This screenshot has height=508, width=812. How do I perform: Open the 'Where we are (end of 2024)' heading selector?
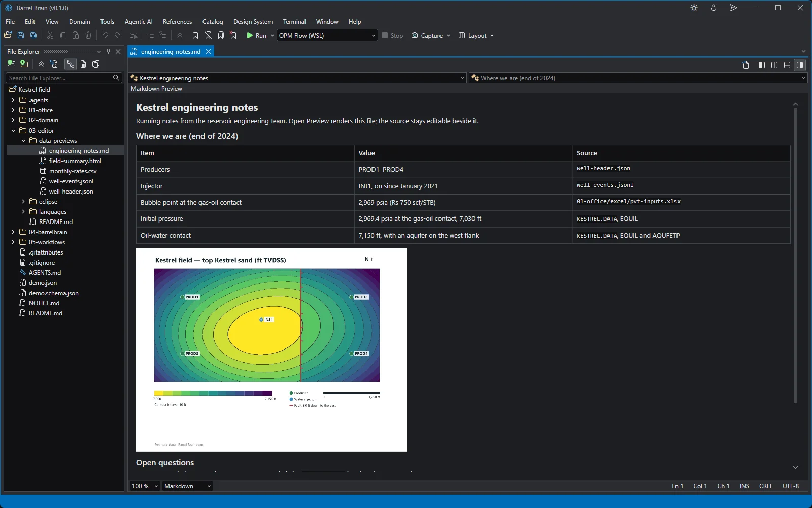point(638,78)
